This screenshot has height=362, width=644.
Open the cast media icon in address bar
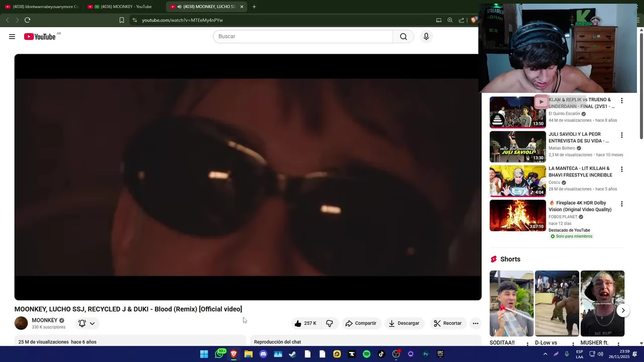pyautogui.click(x=439, y=20)
